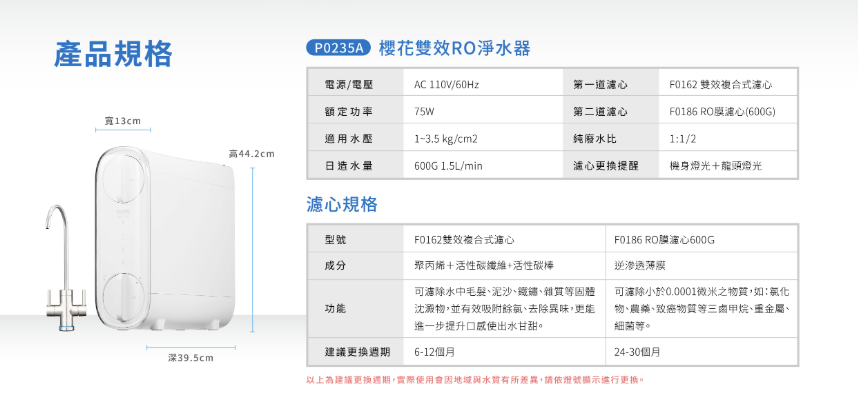Click the F0162 function description paragraph
This screenshot has height=412, width=858.
tap(504, 309)
